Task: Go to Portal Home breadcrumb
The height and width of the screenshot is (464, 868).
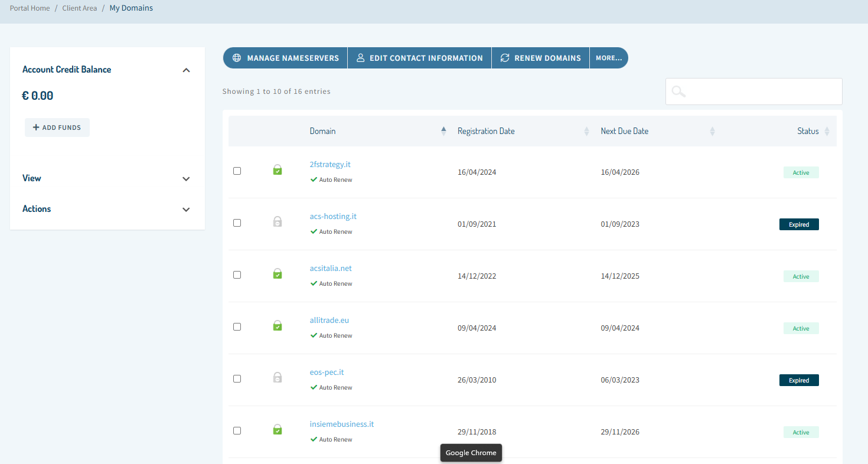Action: (30, 8)
